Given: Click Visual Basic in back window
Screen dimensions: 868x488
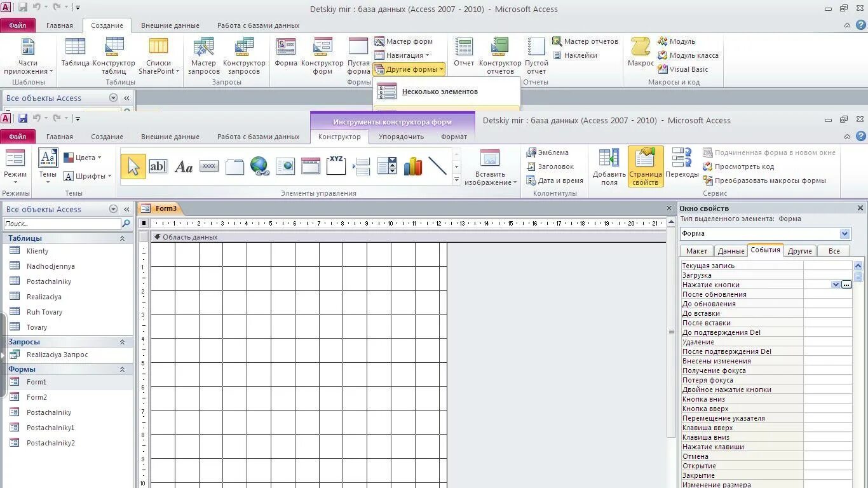Looking at the screenshot, I should click(x=682, y=69).
